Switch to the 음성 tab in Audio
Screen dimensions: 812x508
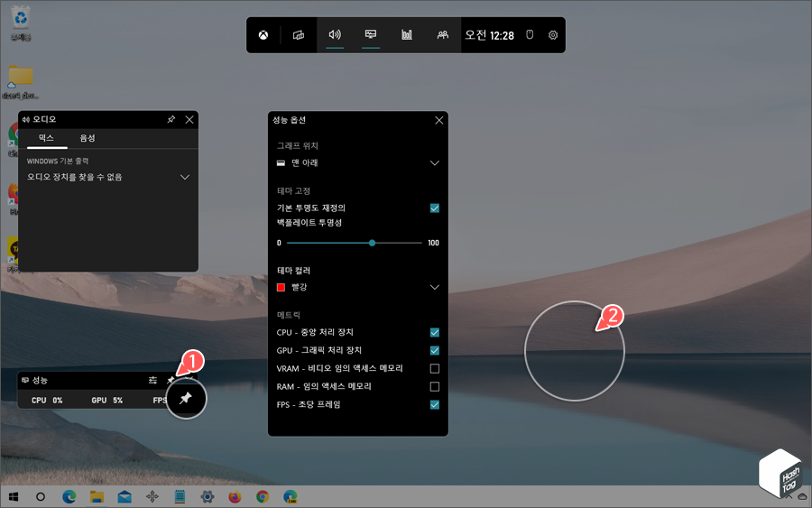(87, 138)
